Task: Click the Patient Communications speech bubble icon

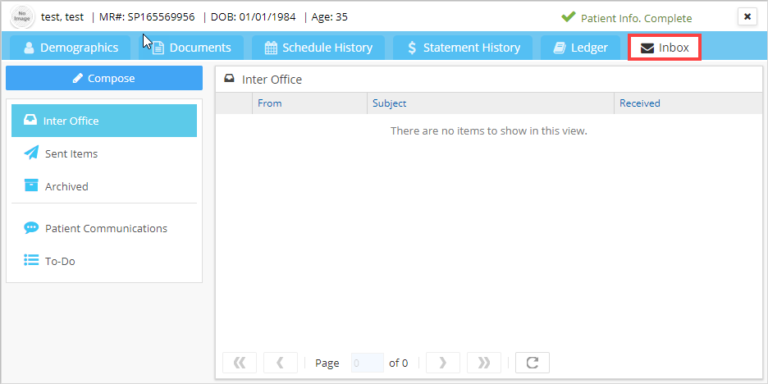Action: point(31,228)
